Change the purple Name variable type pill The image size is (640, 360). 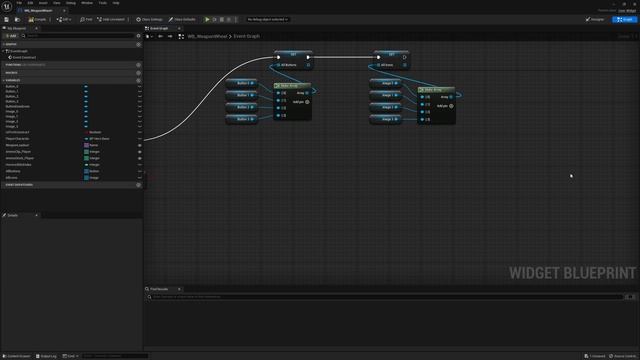click(x=91, y=145)
